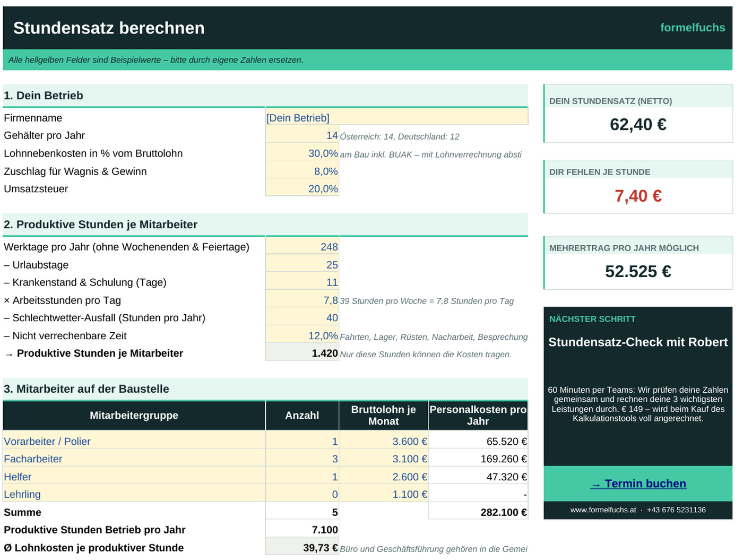Select the Personalkosten pro Jahr column header
The width and height of the screenshot is (743, 560).
[x=478, y=415]
